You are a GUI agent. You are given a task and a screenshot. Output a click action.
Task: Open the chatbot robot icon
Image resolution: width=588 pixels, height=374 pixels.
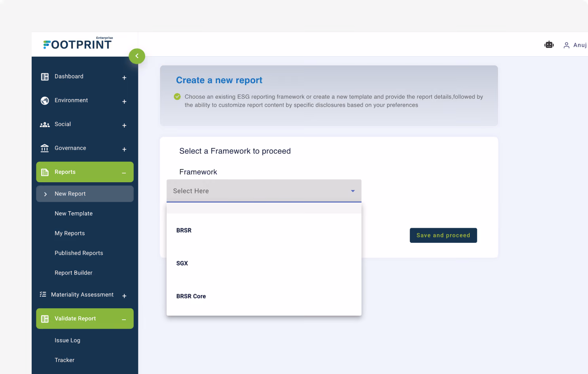click(x=549, y=45)
